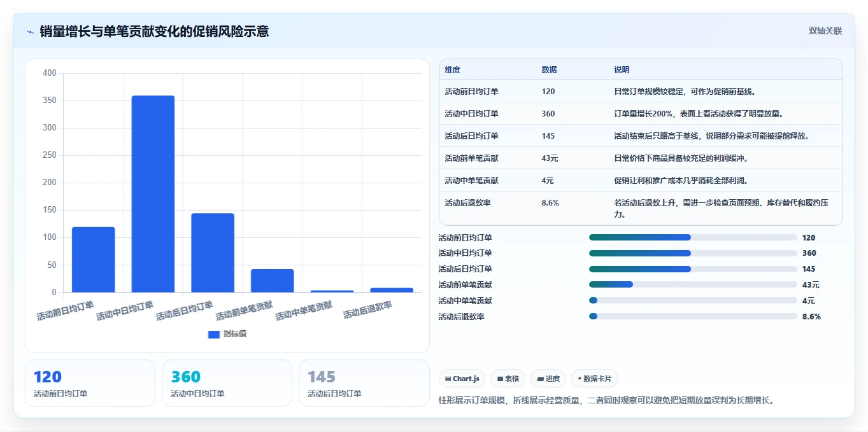Click the table data cell 4元
Screen dimensions: 868x432
coord(548,181)
